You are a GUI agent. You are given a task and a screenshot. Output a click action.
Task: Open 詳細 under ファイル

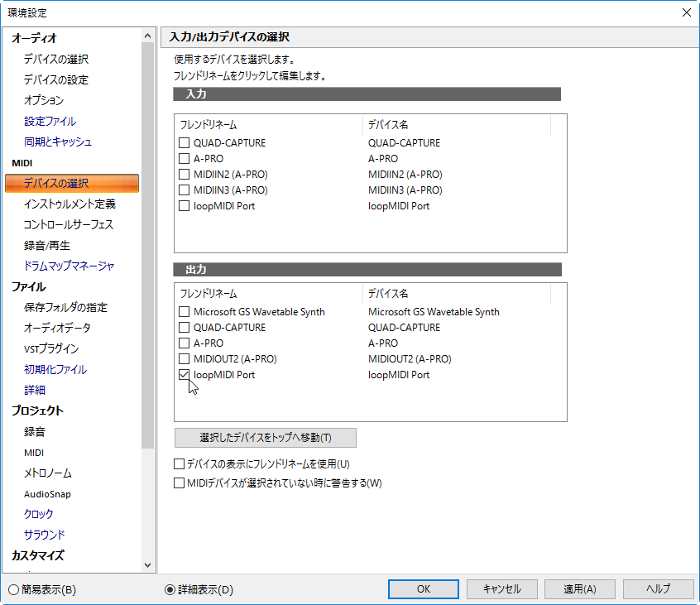tap(35, 391)
